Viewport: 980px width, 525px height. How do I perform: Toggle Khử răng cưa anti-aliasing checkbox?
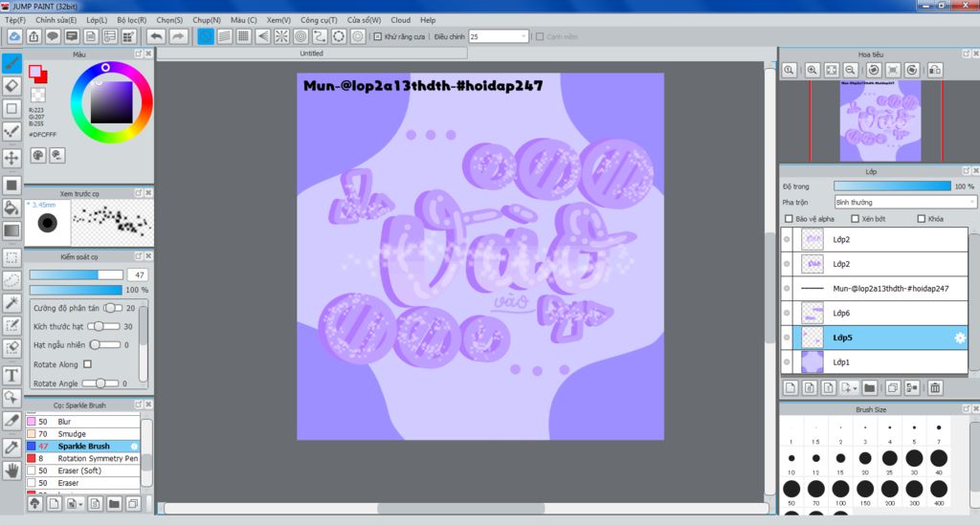377,37
